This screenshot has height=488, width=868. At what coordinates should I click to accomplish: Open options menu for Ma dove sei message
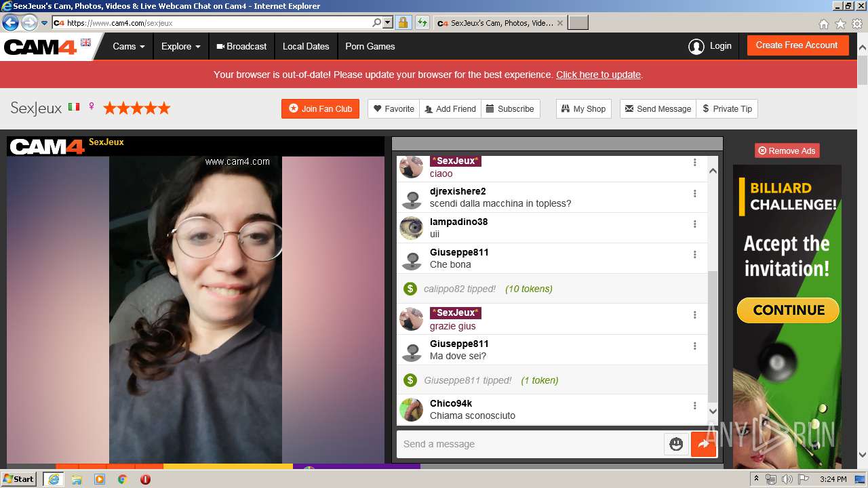coord(694,346)
